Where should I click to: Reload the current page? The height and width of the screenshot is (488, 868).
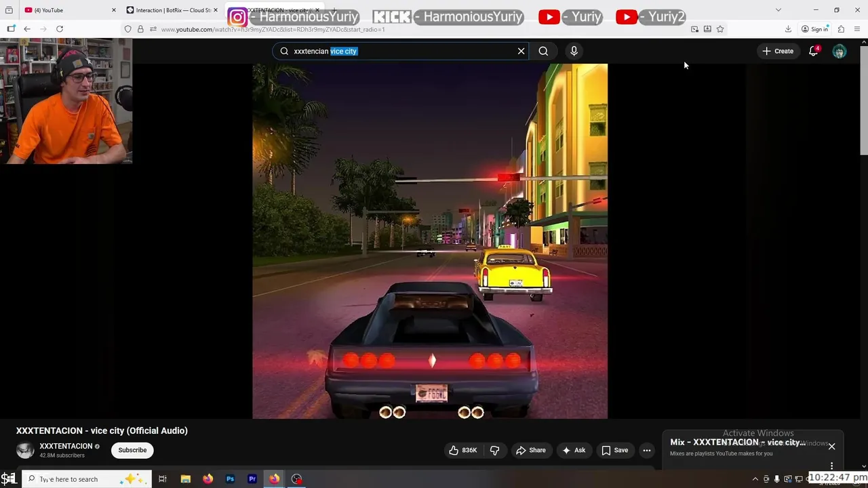tap(60, 29)
